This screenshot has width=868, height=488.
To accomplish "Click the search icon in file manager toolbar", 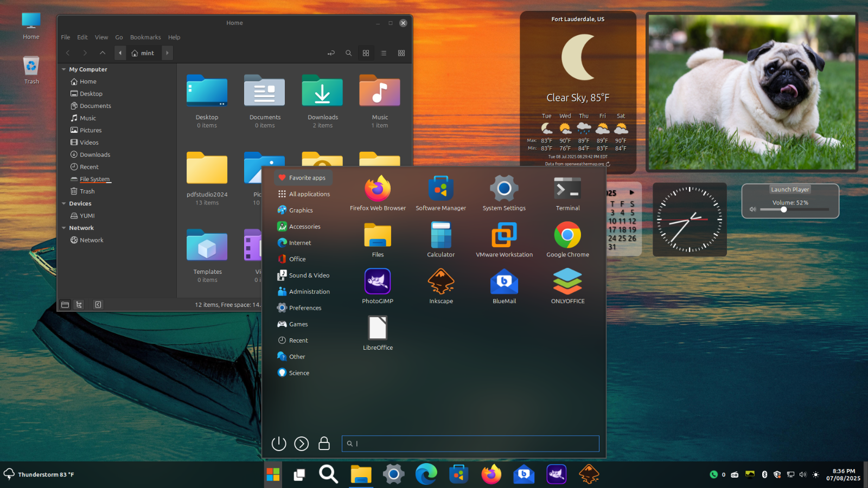I will pyautogui.click(x=348, y=53).
